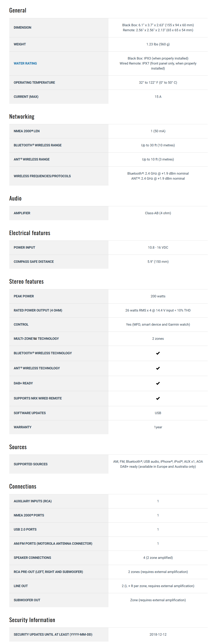
Task: Click the DAB+ Ready checkmark icon
Action: [158, 383]
